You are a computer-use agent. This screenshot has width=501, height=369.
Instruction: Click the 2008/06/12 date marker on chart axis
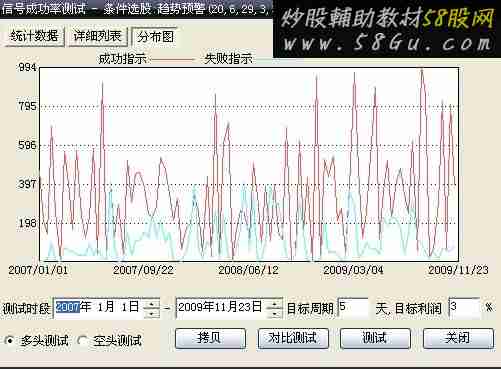click(249, 270)
